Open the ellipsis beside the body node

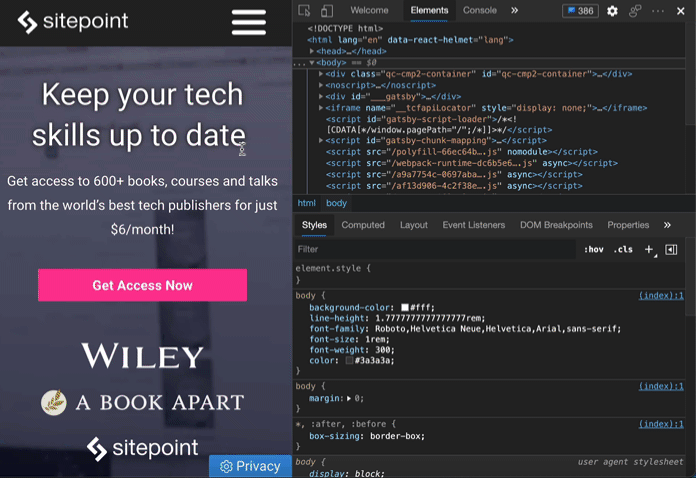[300, 63]
